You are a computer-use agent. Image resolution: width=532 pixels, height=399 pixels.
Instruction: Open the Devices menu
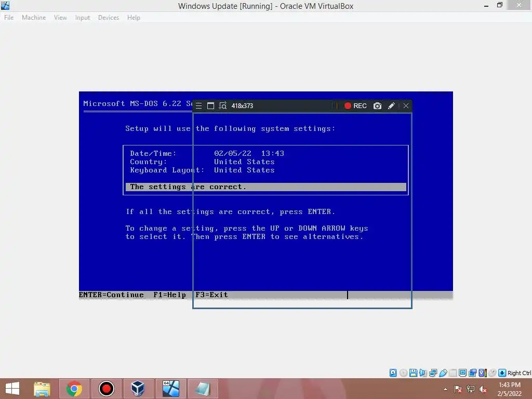[109, 17]
